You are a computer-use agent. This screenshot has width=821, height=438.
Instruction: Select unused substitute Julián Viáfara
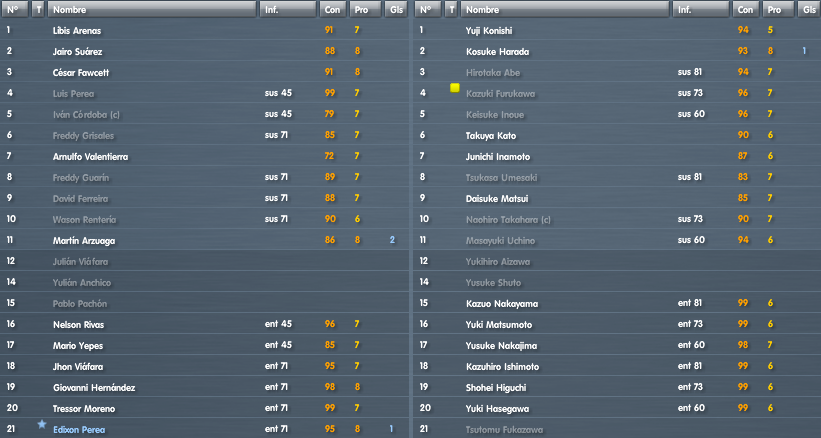[204, 261]
